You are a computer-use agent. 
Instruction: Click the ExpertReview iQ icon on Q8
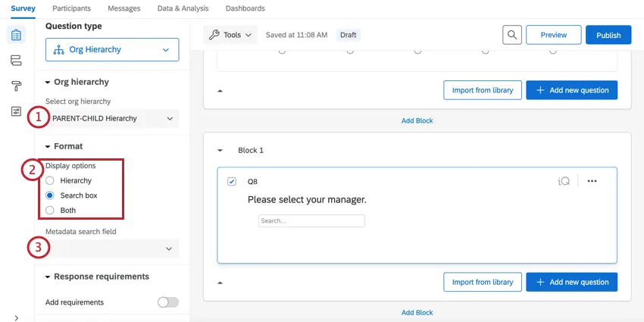click(564, 181)
